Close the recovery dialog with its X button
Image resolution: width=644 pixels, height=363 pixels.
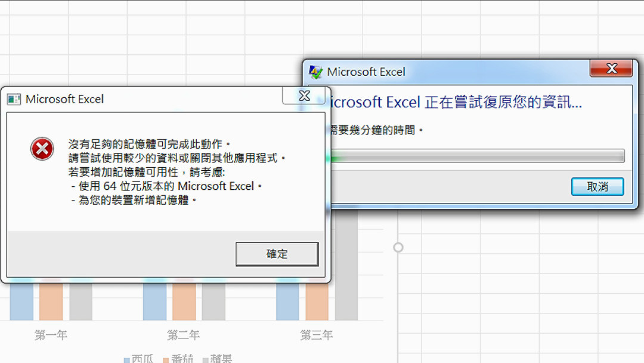611,68
